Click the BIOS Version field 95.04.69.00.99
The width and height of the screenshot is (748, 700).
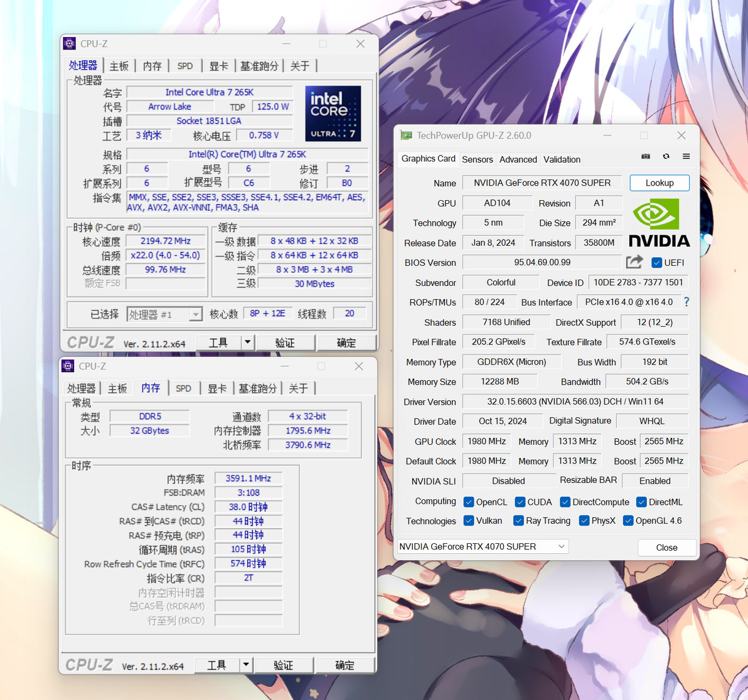tap(542, 262)
